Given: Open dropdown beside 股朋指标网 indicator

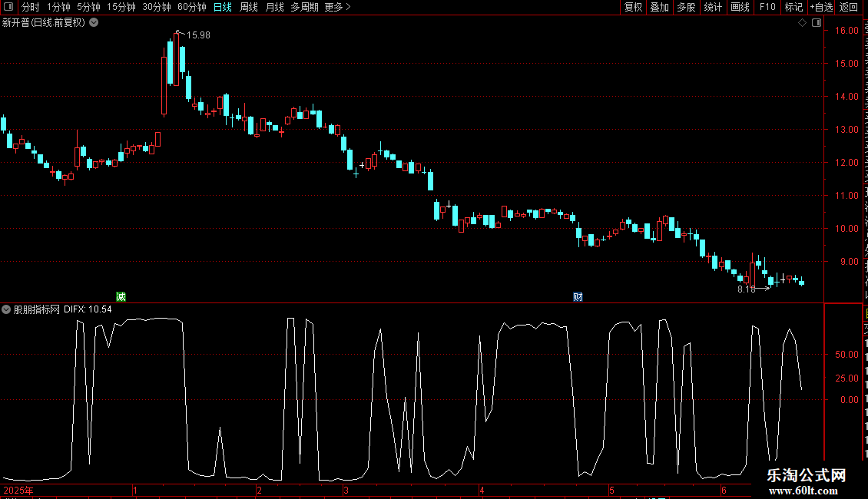Looking at the screenshot, I should pos(6,309).
